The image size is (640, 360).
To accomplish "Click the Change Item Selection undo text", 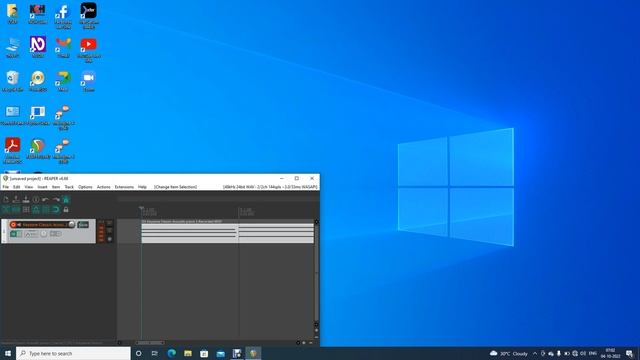I will pyautogui.click(x=176, y=187).
